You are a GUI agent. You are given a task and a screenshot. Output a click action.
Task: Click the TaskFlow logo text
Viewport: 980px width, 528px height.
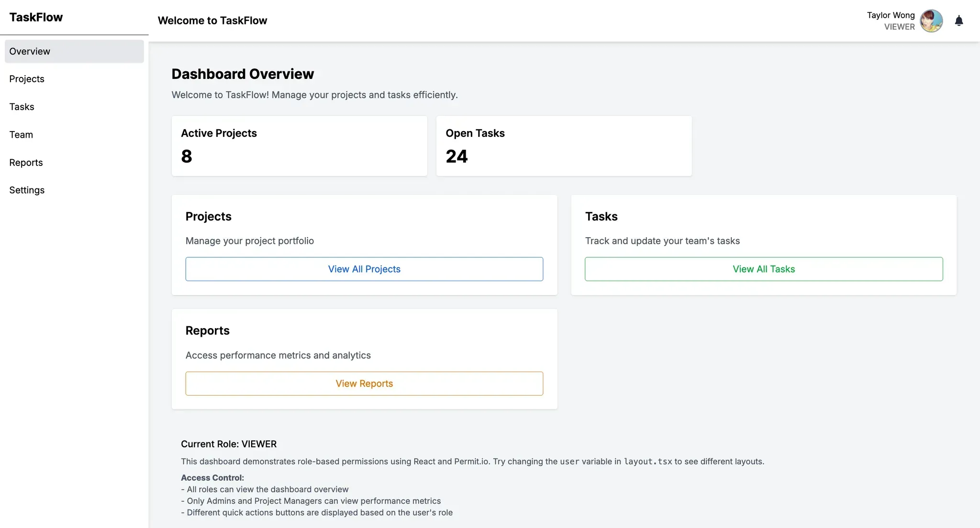pos(36,17)
